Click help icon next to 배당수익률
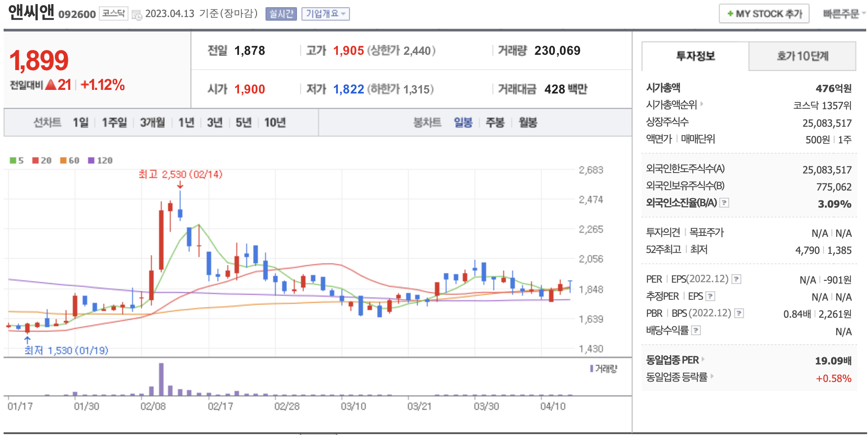 [696, 331]
